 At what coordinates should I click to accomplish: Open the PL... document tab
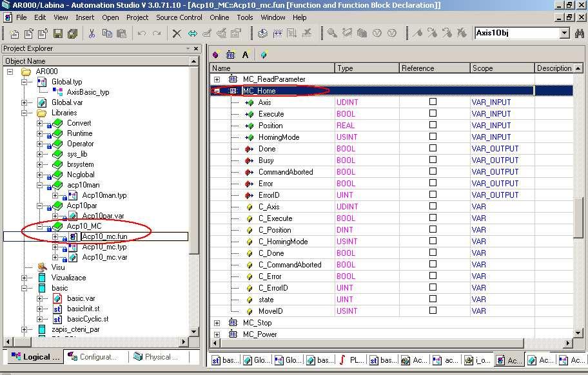point(352,360)
